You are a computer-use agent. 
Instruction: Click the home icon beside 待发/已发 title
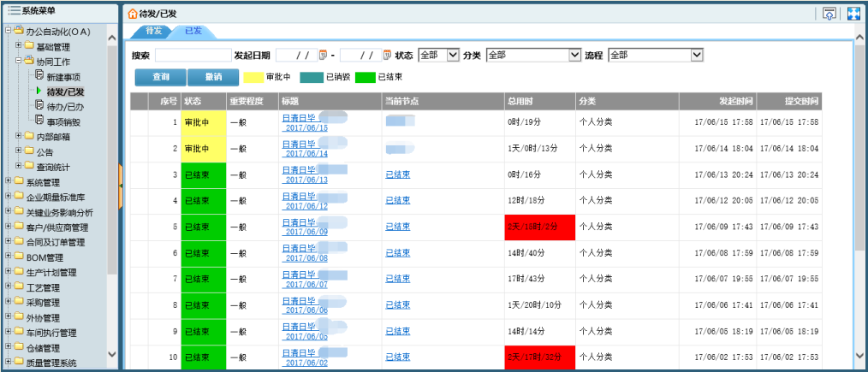[x=132, y=15]
